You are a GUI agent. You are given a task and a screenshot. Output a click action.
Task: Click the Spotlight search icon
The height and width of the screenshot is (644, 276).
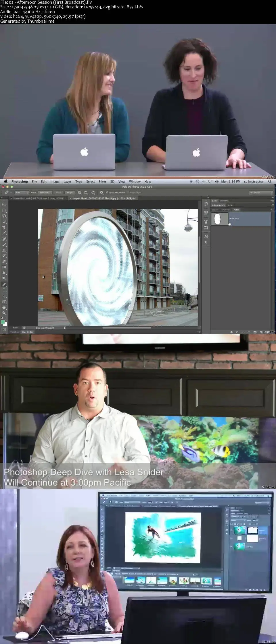[x=270, y=181]
